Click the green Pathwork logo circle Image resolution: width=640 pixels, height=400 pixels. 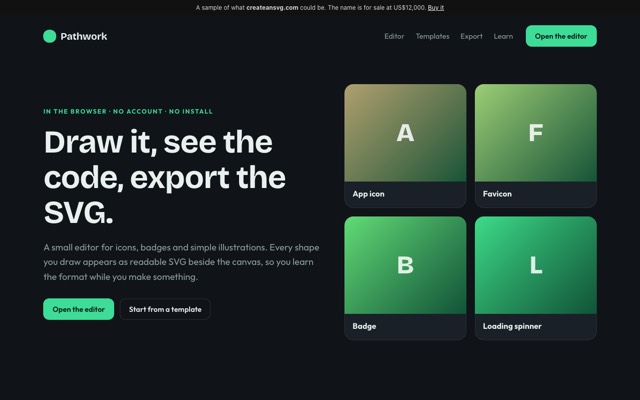[49, 36]
